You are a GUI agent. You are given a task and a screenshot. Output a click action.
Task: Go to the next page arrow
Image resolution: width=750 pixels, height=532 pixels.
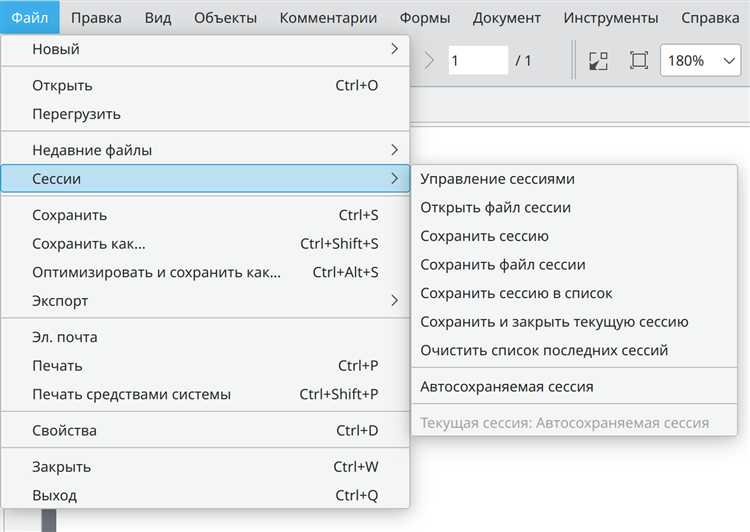tap(429, 61)
